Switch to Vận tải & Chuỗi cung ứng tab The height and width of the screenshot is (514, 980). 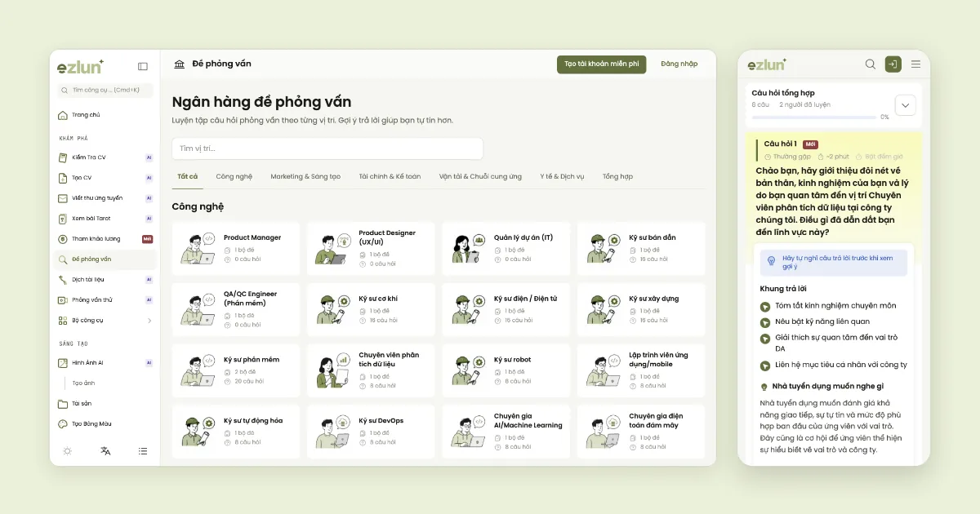[480, 177]
